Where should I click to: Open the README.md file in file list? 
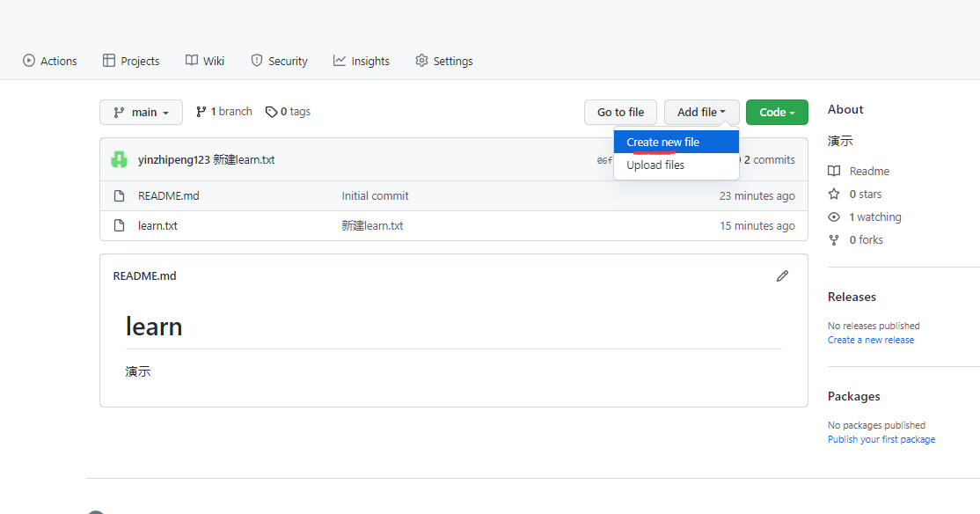[169, 195]
